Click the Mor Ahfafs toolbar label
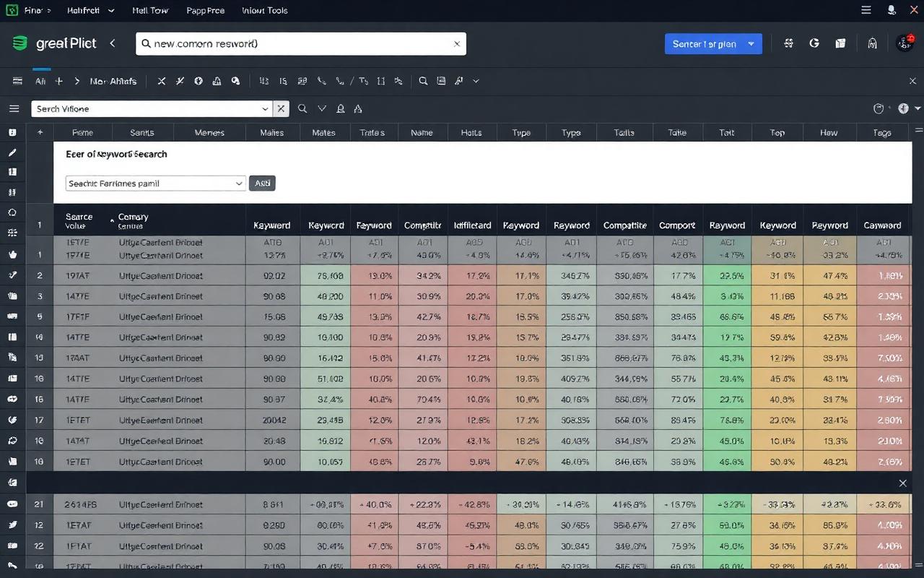Image resolution: width=924 pixels, height=578 pixels. [x=113, y=82]
